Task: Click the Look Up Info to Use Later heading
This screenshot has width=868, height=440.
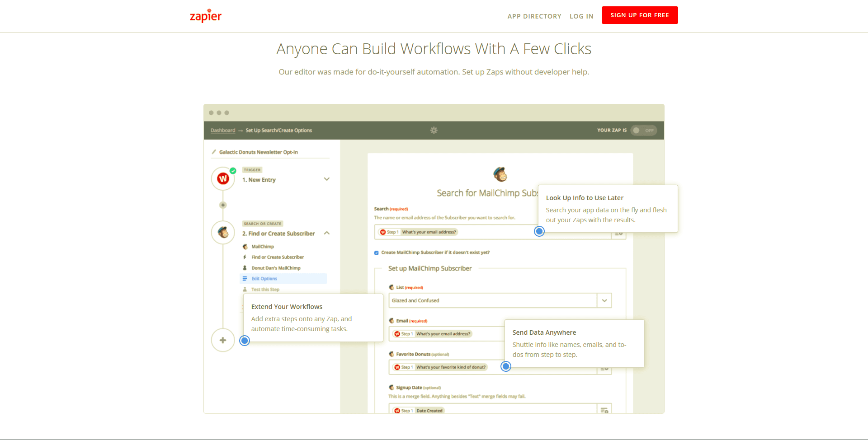Action: tap(585, 198)
